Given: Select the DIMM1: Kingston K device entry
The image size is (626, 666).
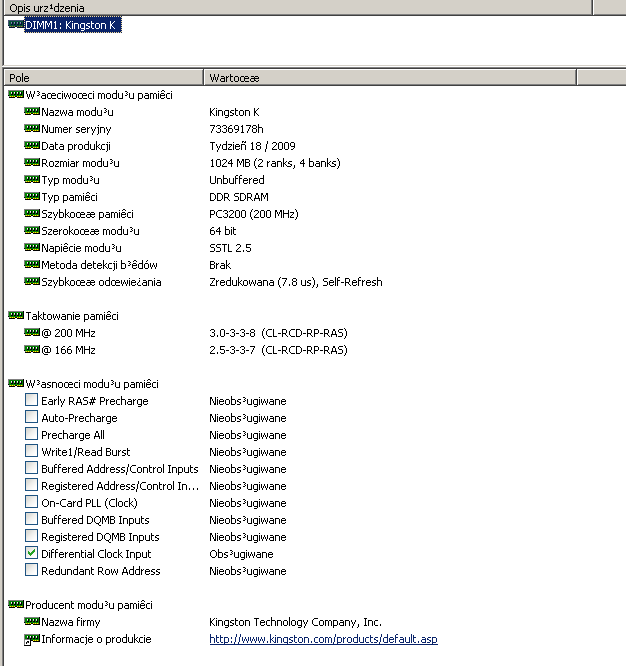Looking at the screenshot, I should point(73,25).
